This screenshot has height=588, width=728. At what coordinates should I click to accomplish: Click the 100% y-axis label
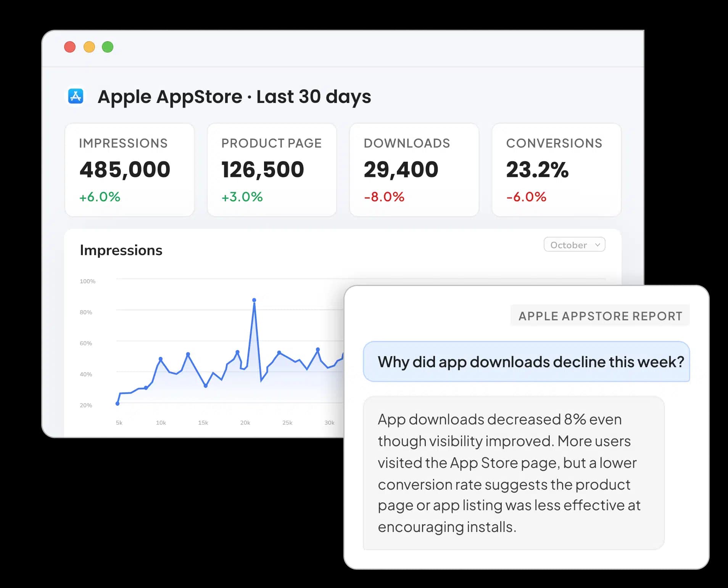(87, 281)
